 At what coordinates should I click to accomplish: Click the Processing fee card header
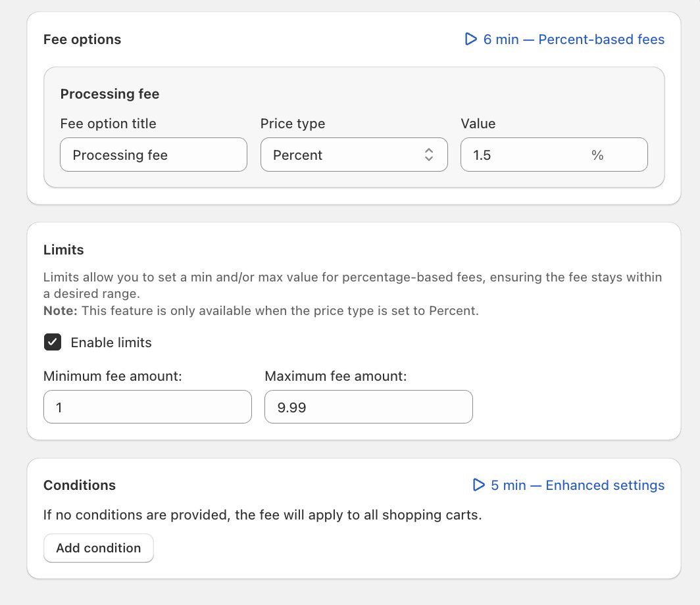(109, 94)
